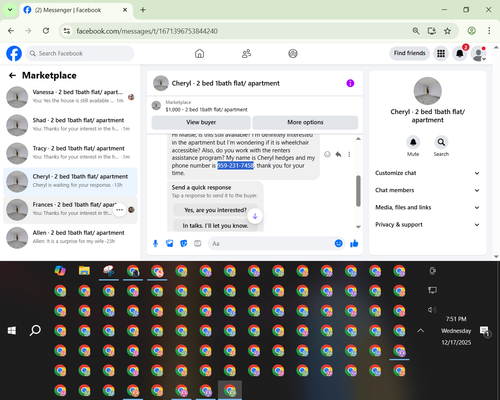This screenshot has height=400, width=500.
Task: Choose a sticker icon
Action: pyautogui.click(x=183, y=244)
